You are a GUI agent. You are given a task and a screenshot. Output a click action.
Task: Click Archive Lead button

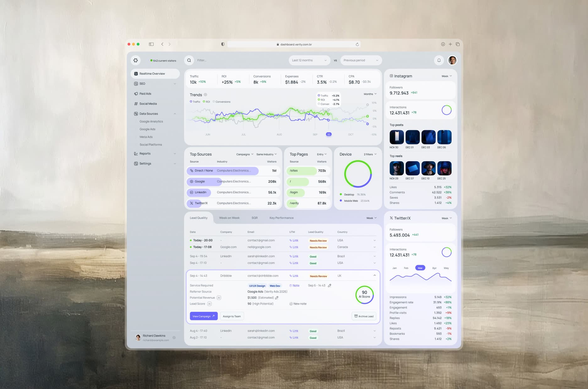point(364,316)
